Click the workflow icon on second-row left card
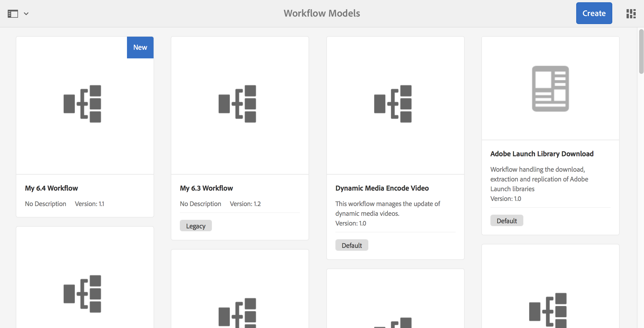Screen dimensions: 644x328 point(82,294)
